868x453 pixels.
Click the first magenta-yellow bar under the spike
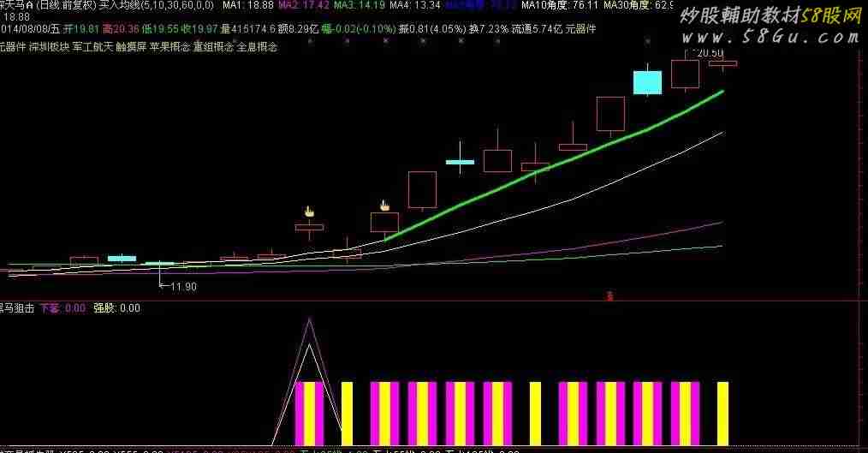[x=309, y=413]
